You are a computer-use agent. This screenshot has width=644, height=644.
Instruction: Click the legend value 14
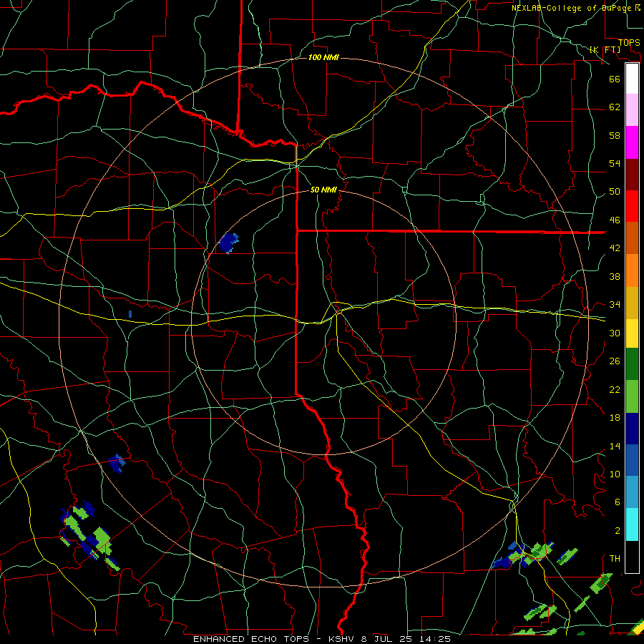tap(615, 446)
